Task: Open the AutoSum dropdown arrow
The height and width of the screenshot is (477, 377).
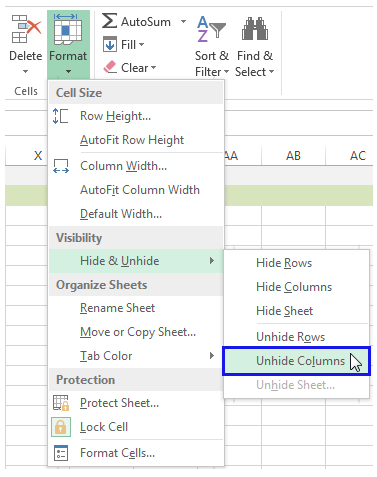Action: point(183,22)
